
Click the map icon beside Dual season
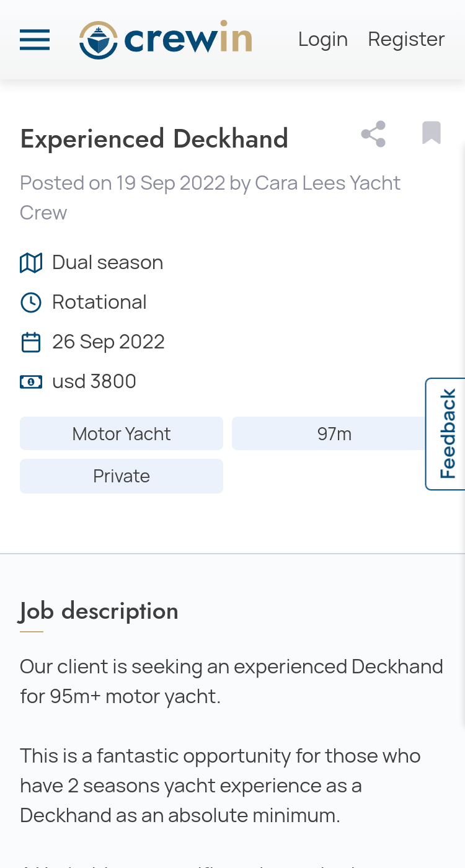pos(31,263)
